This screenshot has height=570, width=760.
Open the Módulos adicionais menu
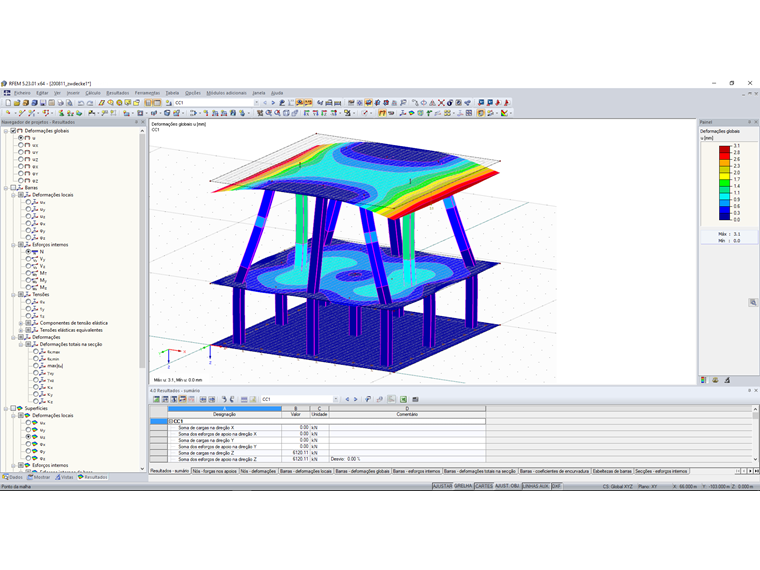(x=226, y=93)
